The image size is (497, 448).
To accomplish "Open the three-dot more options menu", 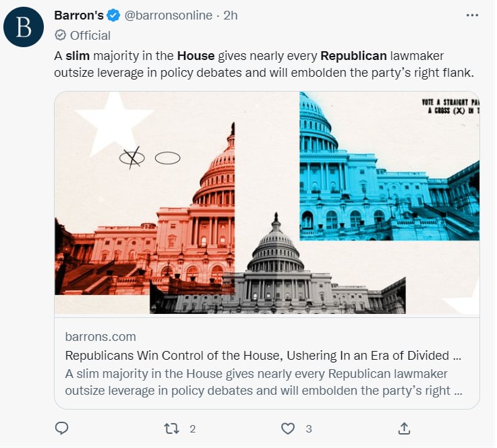I will click(x=472, y=15).
